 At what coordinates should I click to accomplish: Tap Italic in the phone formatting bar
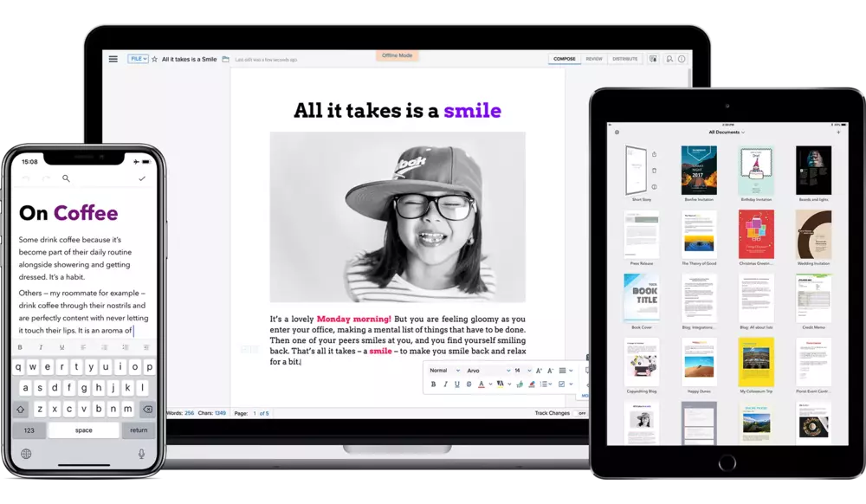coord(41,347)
